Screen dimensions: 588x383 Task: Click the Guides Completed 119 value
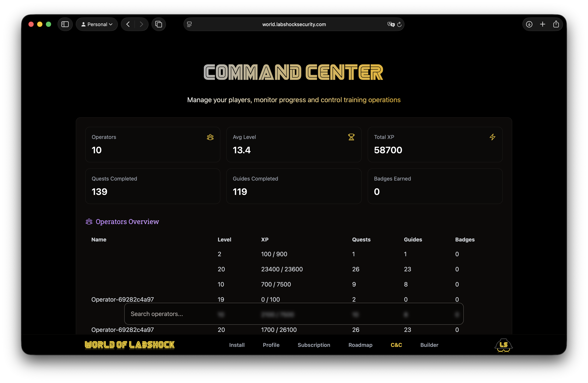point(240,192)
